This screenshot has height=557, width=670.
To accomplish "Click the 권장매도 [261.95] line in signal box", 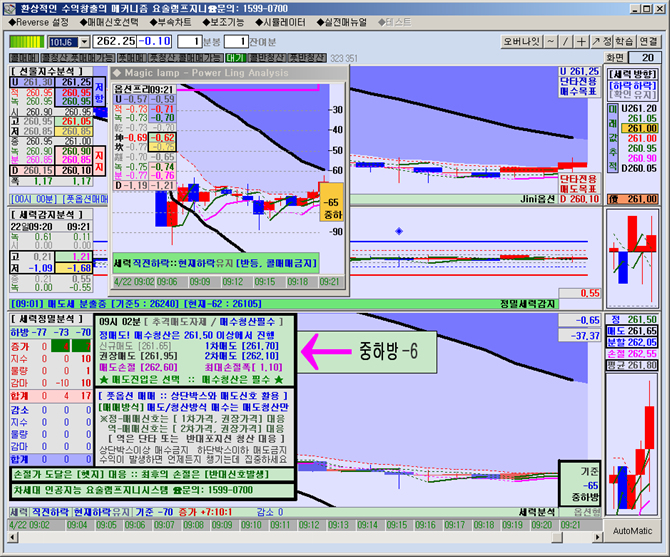I will click(138, 355).
